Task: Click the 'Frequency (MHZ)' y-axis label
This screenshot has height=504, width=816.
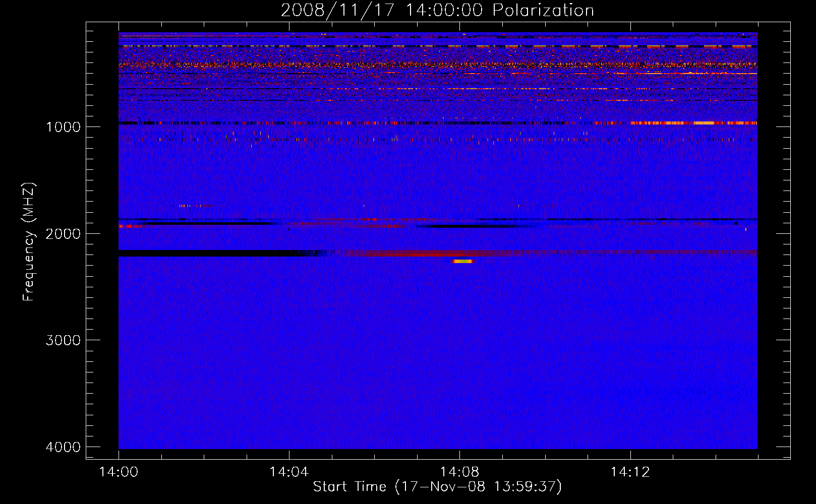Action: click(29, 242)
